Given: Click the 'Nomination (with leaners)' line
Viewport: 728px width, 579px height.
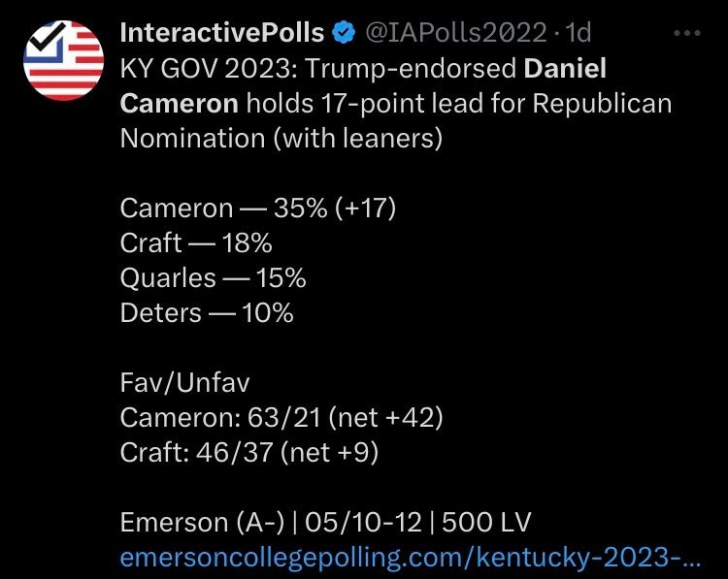Looking at the screenshot, I should (x=281, y=139).
